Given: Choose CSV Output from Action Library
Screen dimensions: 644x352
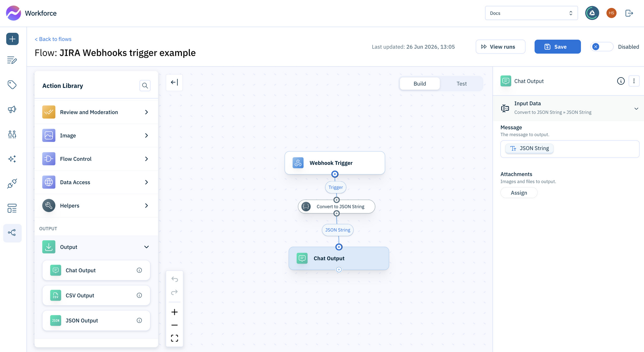Looking at the screenshot, I should [96, 295].
